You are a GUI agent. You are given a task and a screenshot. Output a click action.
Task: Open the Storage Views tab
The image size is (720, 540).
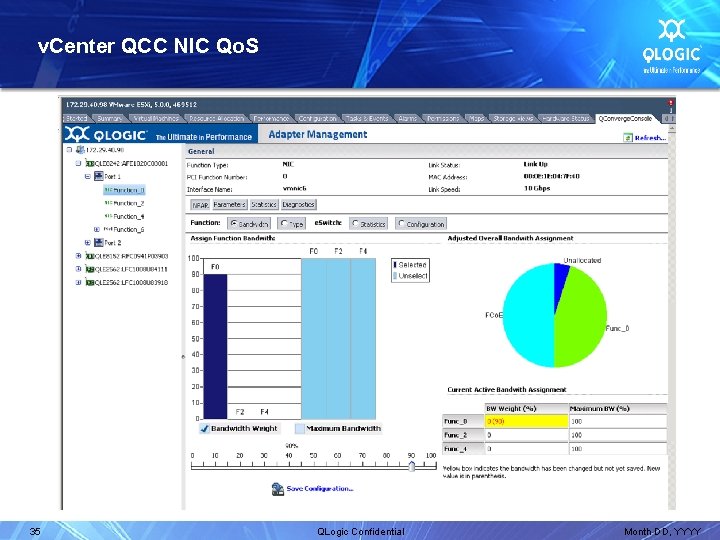coord(512,118)
